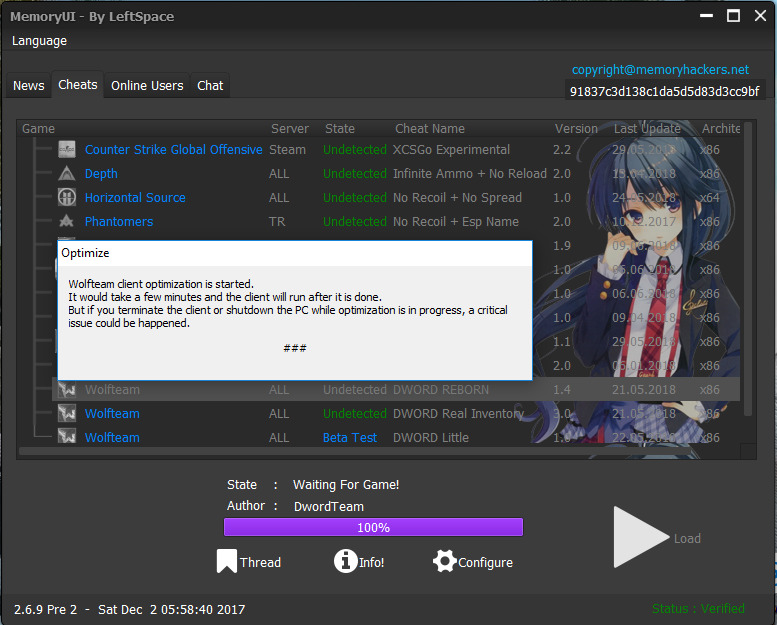Maximize the MemoryUI window
Image resolution: width=777 pixels, height=625 pixels.
[733, 16]
